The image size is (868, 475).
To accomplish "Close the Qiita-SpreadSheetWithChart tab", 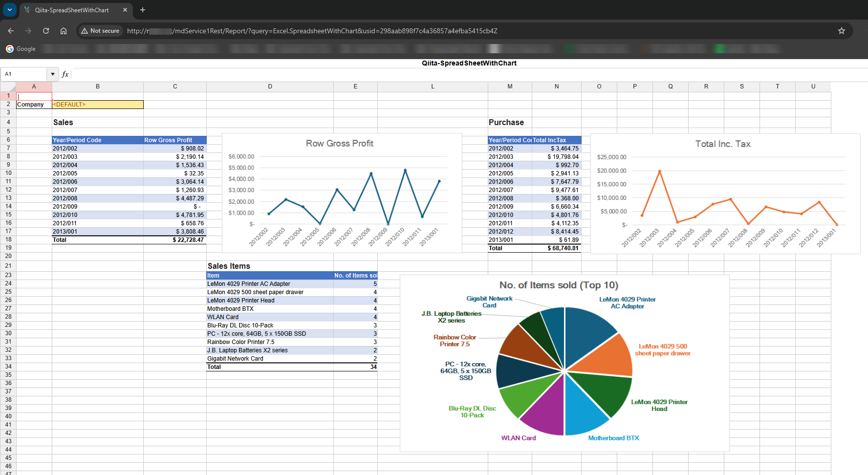I will 125,10.
